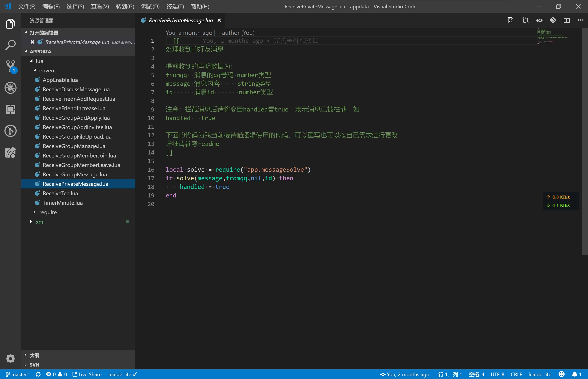Open ReceiveGroupMemberLeave.lua file
Screen dimensions: 588x379
pyautogui.click(x=78, y=165)
